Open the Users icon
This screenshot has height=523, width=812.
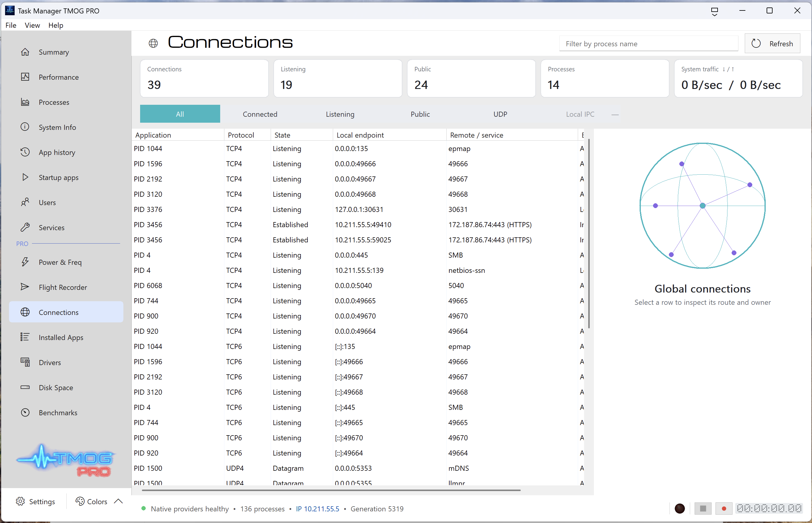[25, 202]
